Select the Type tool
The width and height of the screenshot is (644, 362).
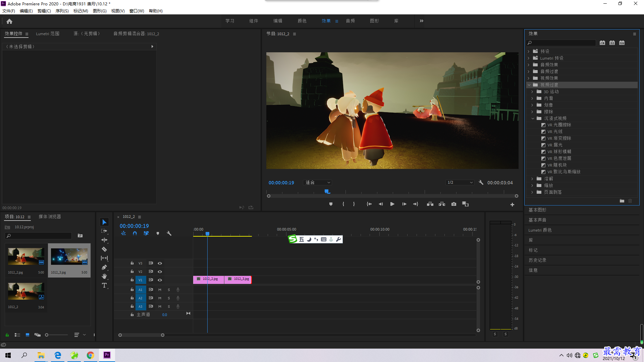(x=104, y=285)
